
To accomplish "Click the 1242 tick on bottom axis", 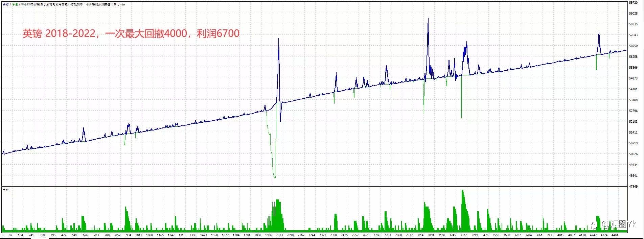I will tap(171, 235).
